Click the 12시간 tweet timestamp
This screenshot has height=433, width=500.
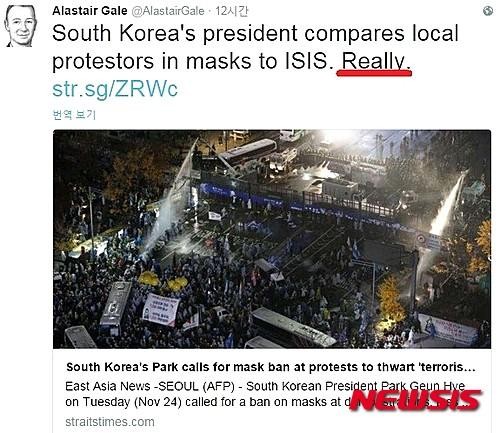tap(232, 11)
